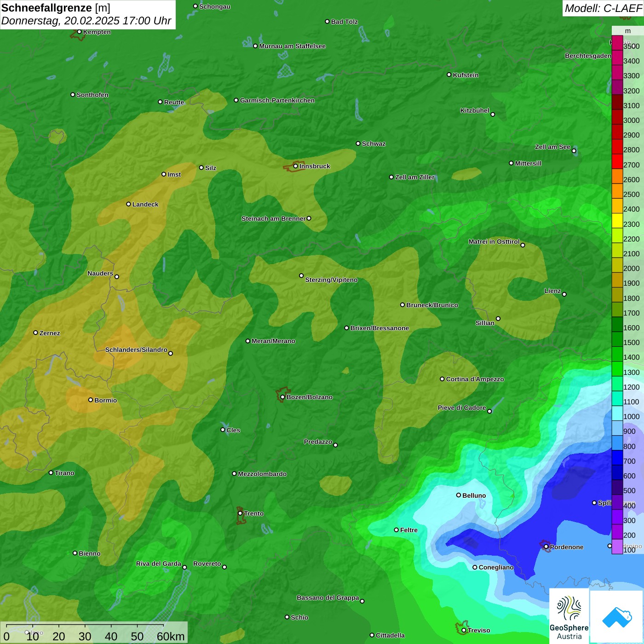This screenshot has width=644, height=644.
Task: Click the 'Cles' label
Action: point(234,430)
